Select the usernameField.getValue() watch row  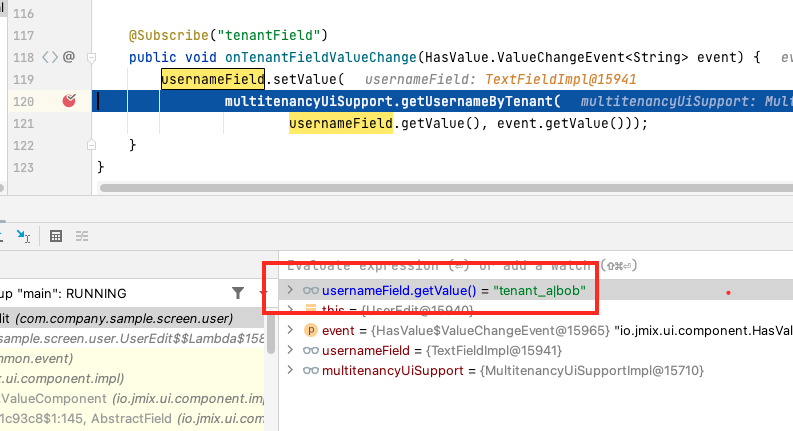[536, 290]
